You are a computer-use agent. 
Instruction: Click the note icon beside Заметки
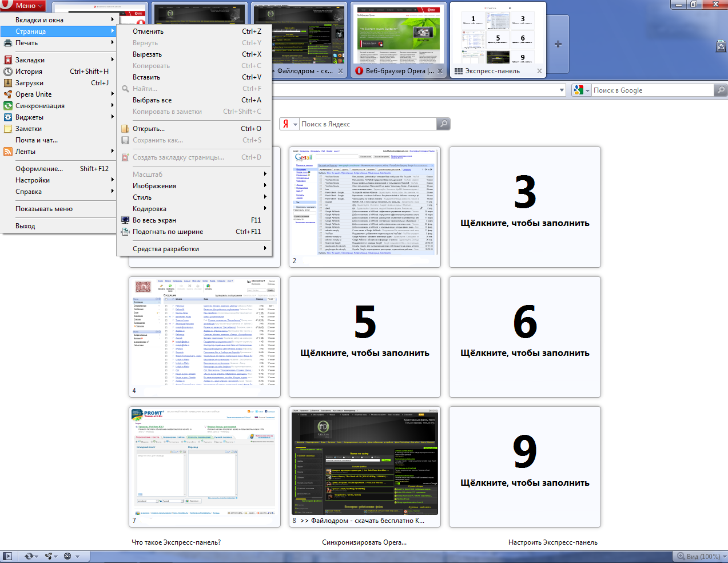(8, 129)
